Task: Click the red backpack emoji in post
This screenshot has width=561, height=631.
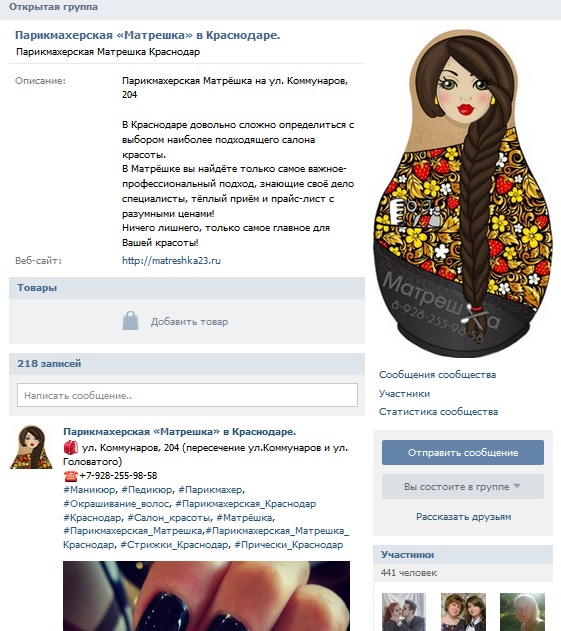Action: [x=70, y=447]
